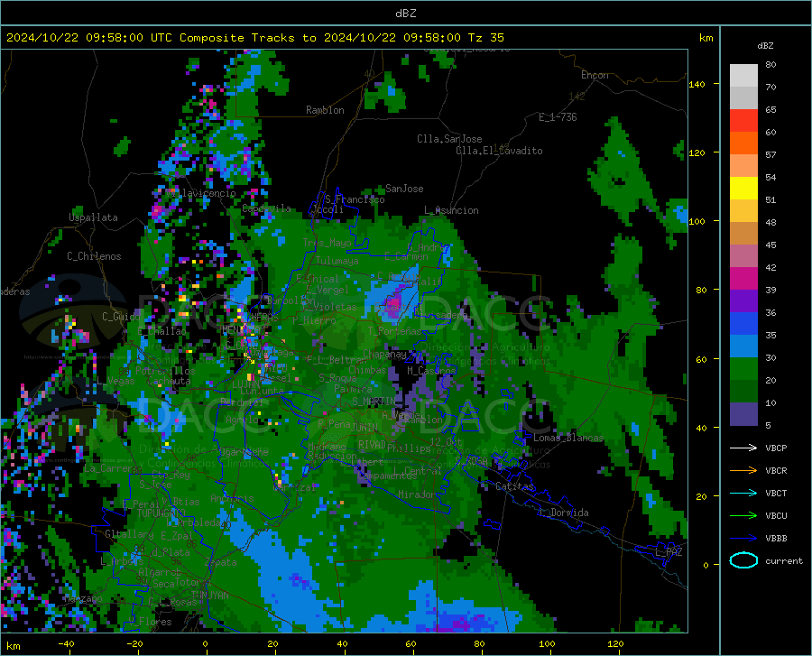Screen dimensions: 812x656
Task: Click the 'La_Carrera' map label
Action: (x=113, y=468)
